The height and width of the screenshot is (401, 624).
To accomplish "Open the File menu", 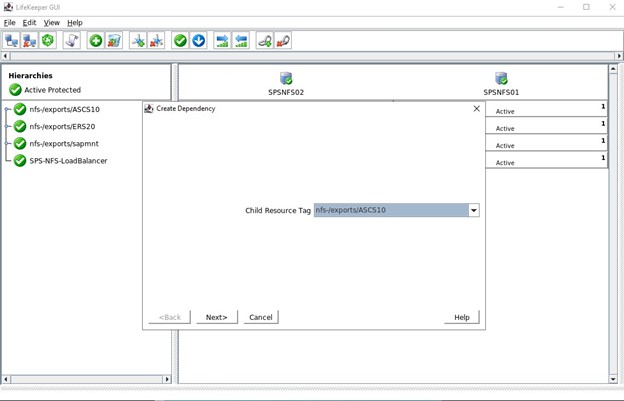I will click(x=10, y=23).
